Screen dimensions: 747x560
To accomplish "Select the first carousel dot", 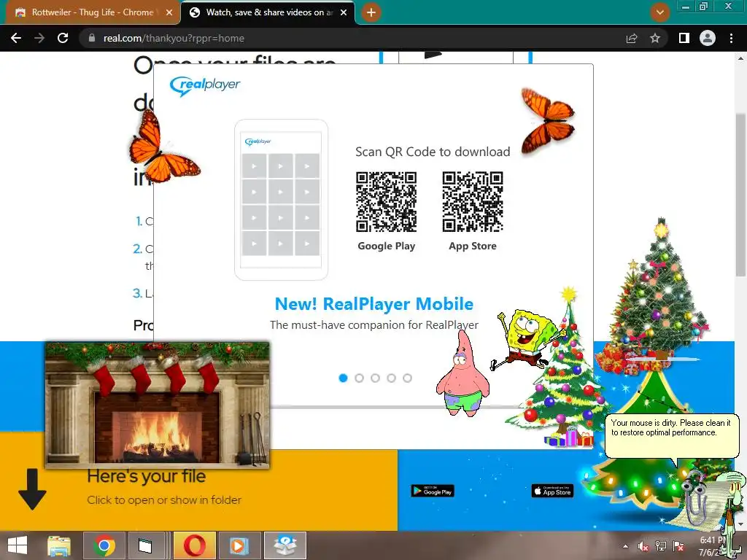I will click(x=343, y=378).
